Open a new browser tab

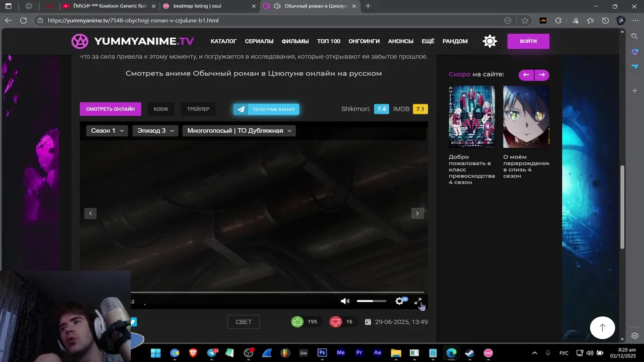tap(368, 6)
